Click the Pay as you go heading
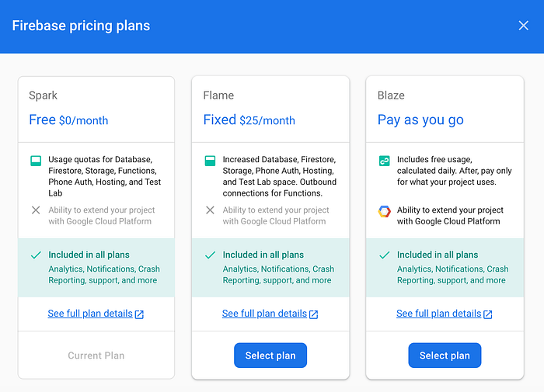544x392 pixels. point(420,120)
